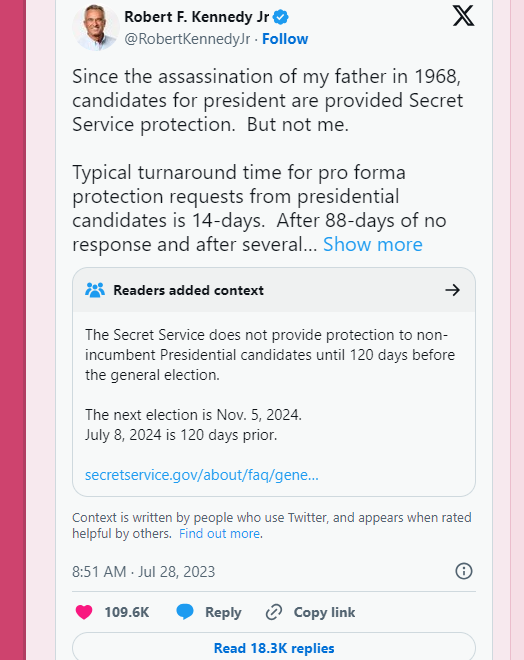524x660 pixels.
Task: Open the @RobertKennedyJr handle
Action: click(x=187, y=39)
